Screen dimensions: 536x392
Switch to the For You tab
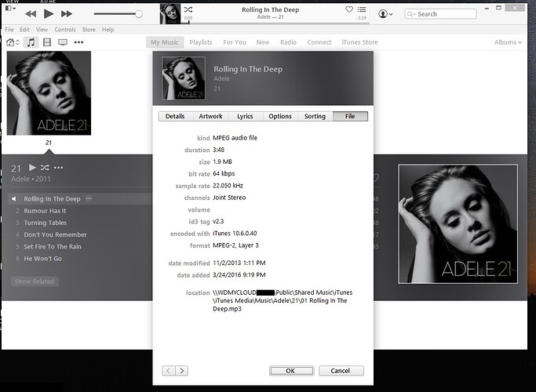(235, 42)
